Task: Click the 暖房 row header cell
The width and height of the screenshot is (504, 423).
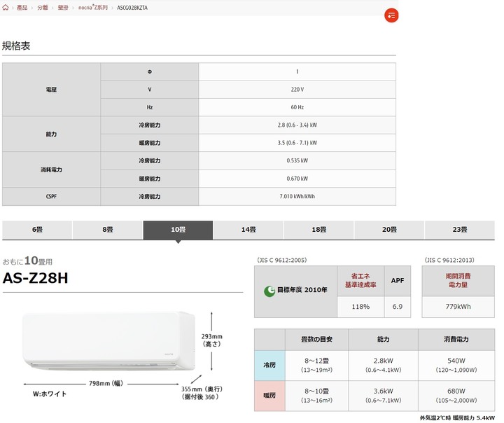Action: (x=269, y=396)
